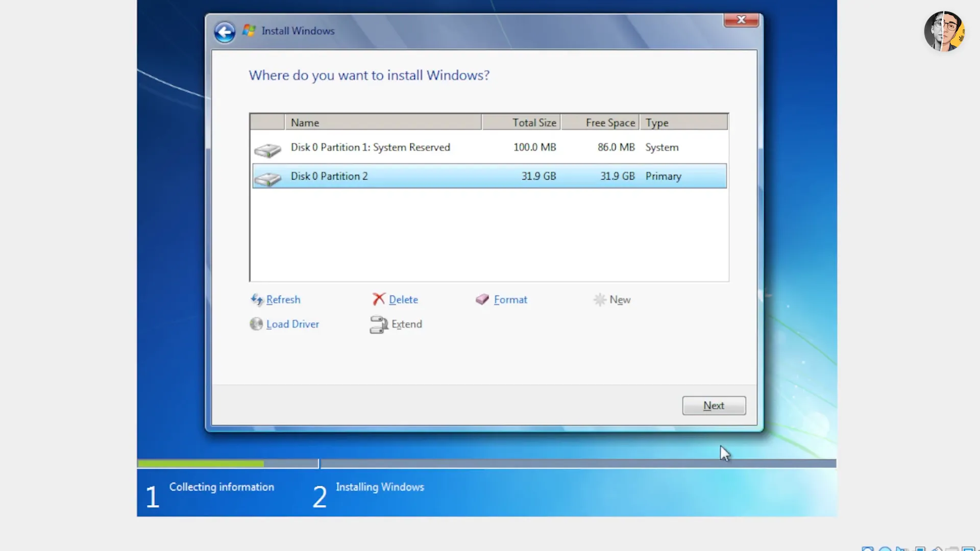Sort by the Type column header
The height and width of the screenshot is (551, 980).
[684, 122]
